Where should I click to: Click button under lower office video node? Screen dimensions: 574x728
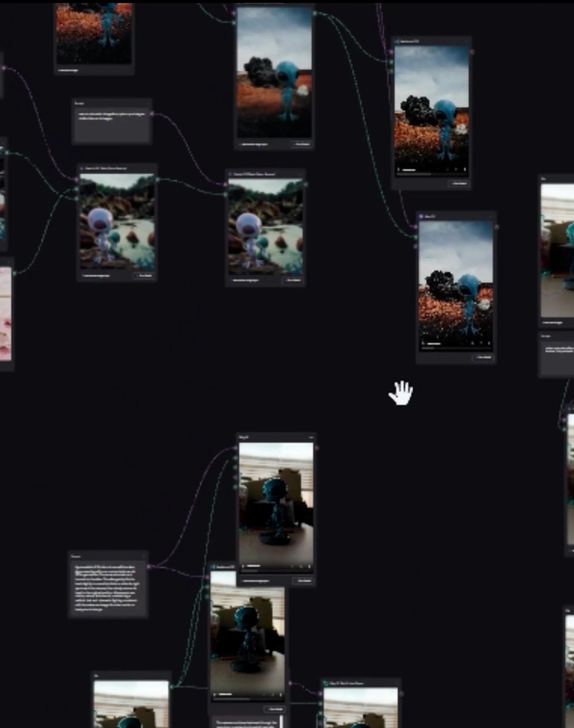tap(275, 709)
